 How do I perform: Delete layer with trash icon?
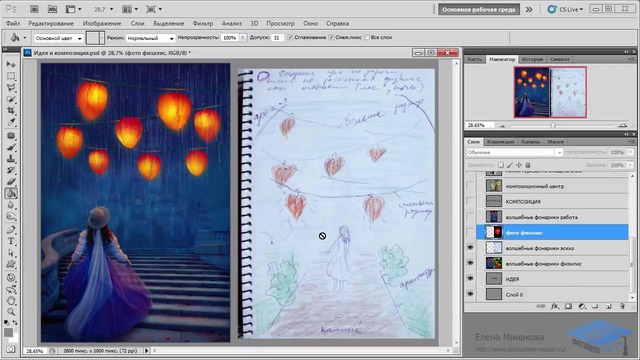click(x=622, y=306)
